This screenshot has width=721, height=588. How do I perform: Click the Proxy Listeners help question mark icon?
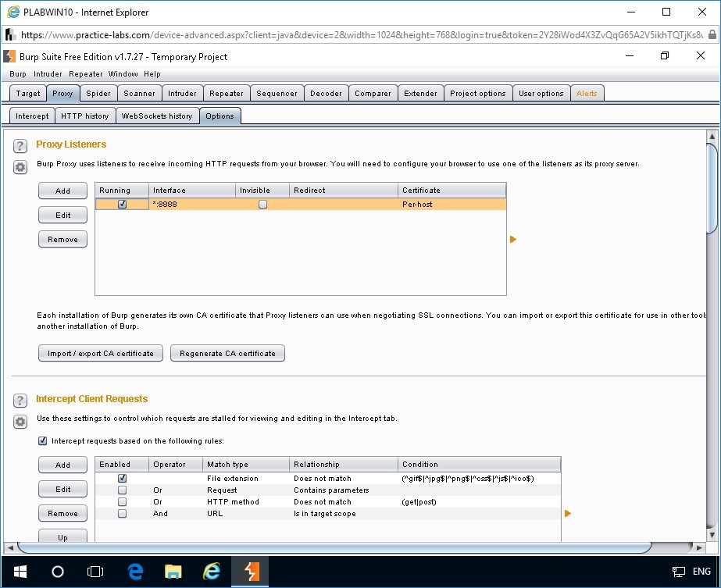[20, 146]
